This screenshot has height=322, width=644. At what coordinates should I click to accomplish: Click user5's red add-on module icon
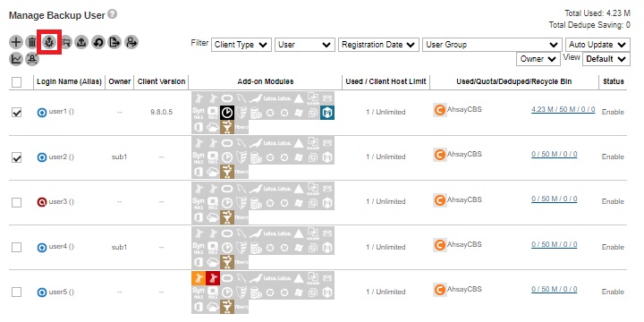[x=213, y=278]
